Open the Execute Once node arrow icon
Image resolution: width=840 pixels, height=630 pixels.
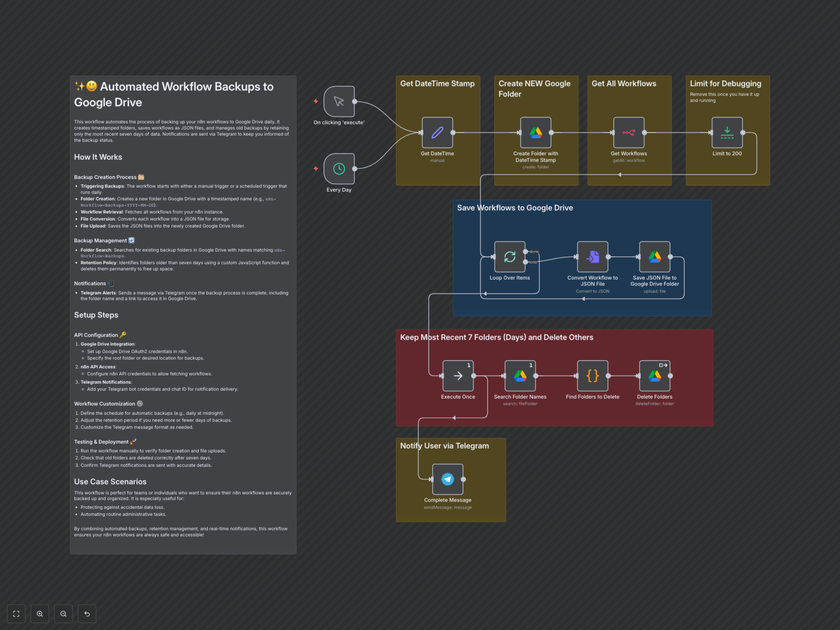[x=458, y=376]
